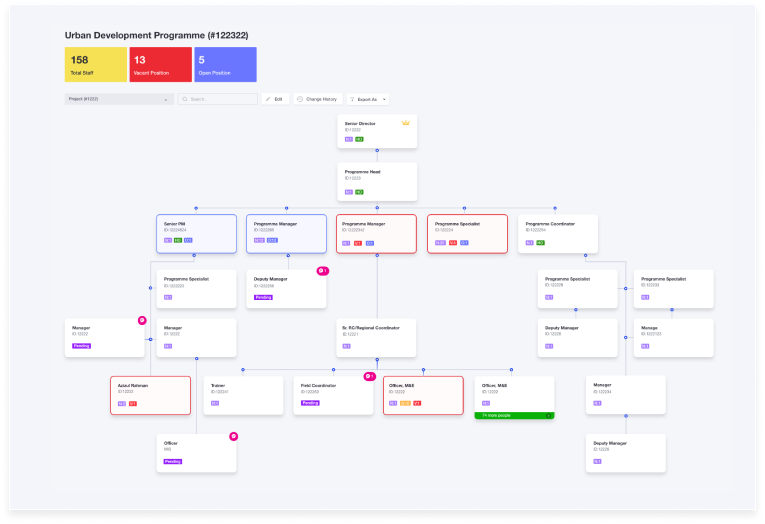Open comment badge on Field Coordinator card
Screen dimensions: 765x524
[x=369, y=376]
